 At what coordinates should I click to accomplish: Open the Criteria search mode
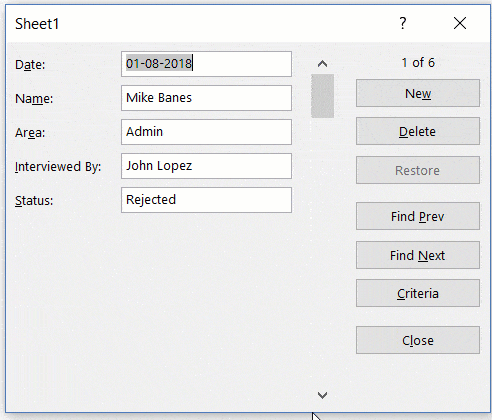pos(418,293)
